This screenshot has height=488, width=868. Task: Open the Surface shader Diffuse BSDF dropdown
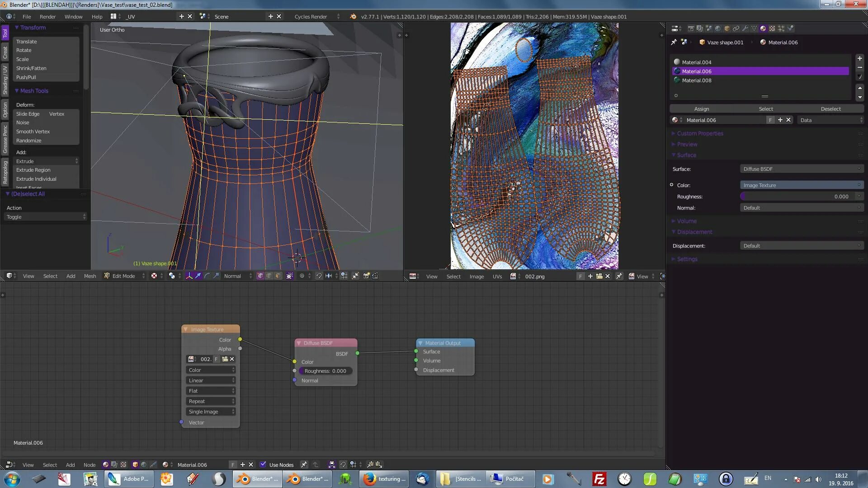pyautogui.click(x=801, y=169)
